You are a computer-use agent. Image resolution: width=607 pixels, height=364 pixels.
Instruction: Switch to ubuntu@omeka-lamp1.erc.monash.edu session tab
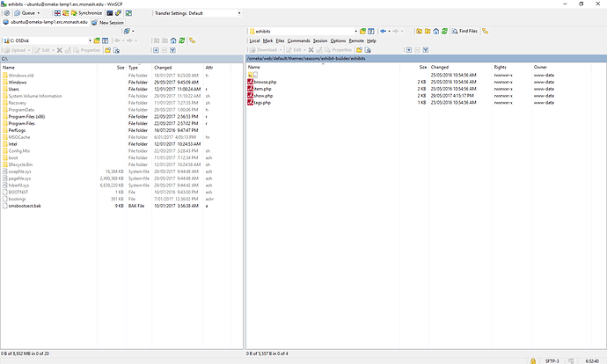pos(45,23)
